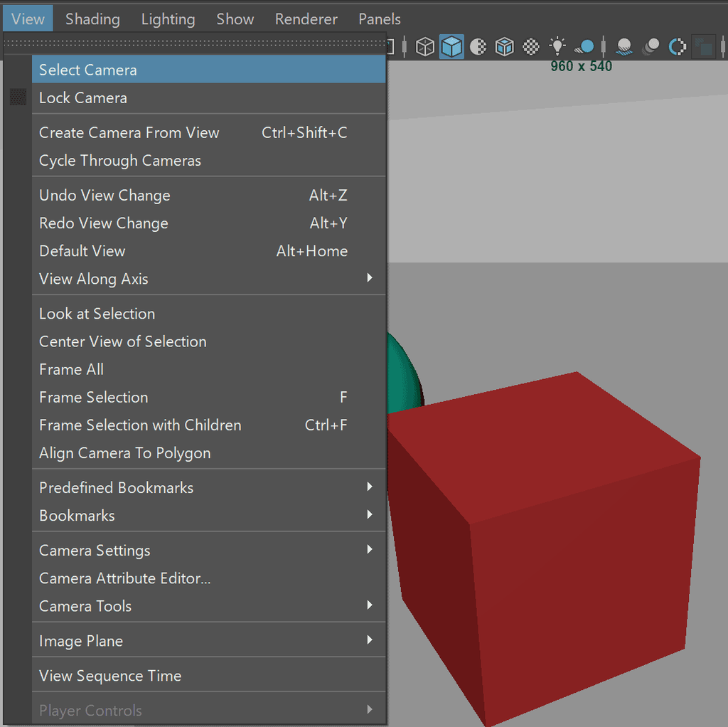Enable Wireframe on Shaded icon
This screenshot has height=727, width=728.
[x=504, y=46]
